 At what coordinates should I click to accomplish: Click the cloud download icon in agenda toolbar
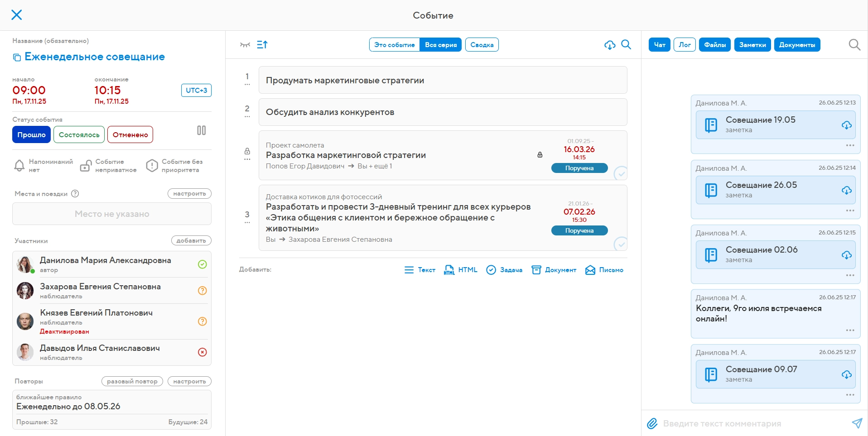(x=610, y=44)
